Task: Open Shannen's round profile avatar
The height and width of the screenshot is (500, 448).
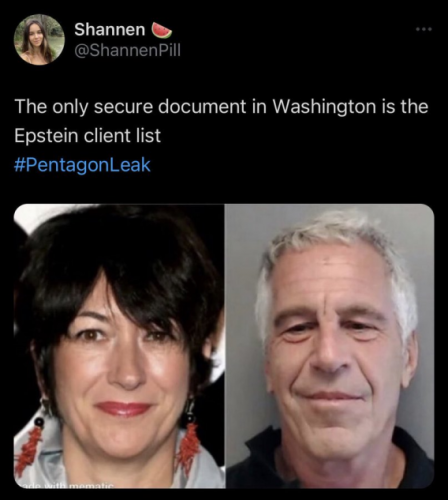Action: click(39, 40)
